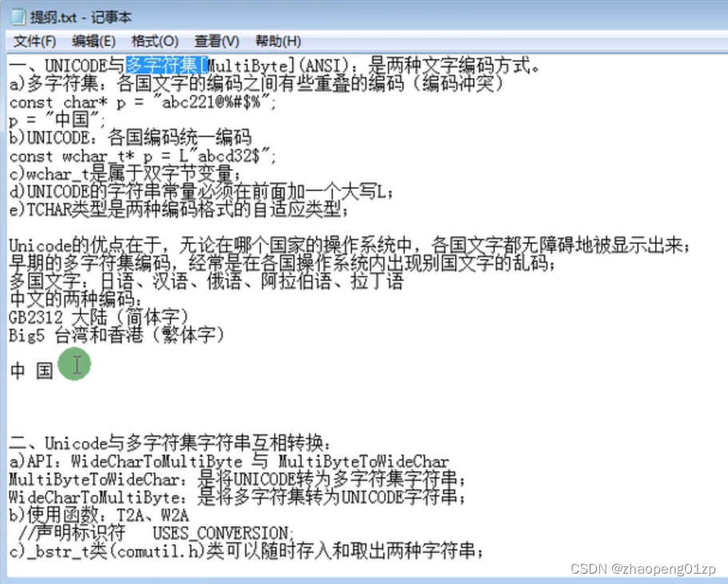Click the line const wchar_t* p = L"abcd32$"
This screenshot has height=584, width=728.
click(142, 156)
